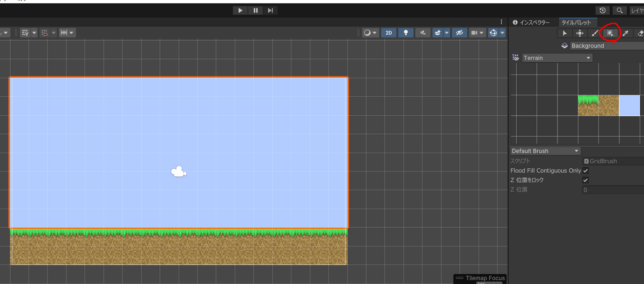Image resolution: width=644 pixels, height=284 pixels.
Task: Select the light blue sky tile
Action: [630, 106]
